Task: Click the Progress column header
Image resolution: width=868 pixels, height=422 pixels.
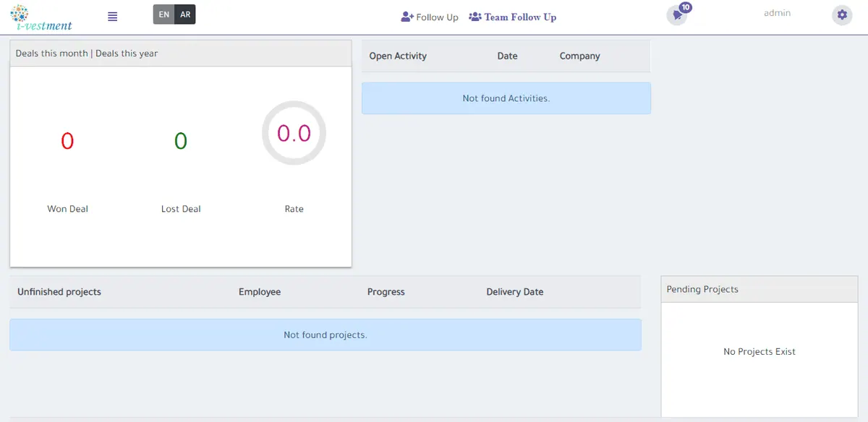Action: [x=386, y=292]
